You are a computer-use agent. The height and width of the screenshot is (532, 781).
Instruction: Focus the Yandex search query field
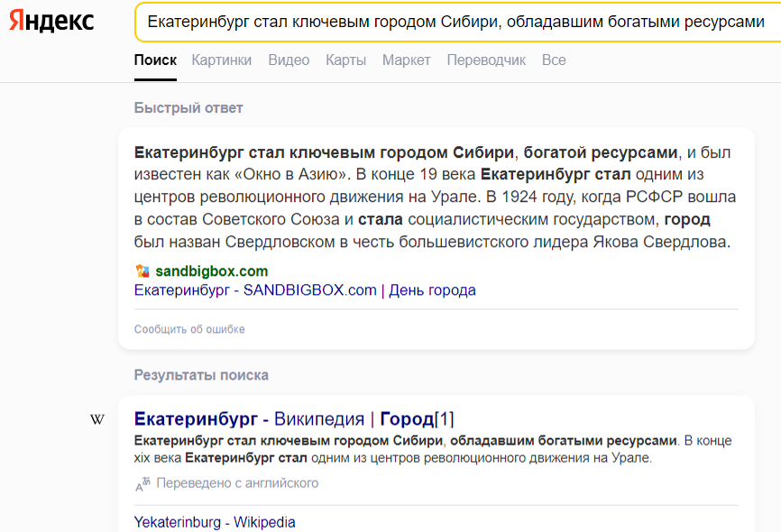pyautogui.click(x=457, y=22)
